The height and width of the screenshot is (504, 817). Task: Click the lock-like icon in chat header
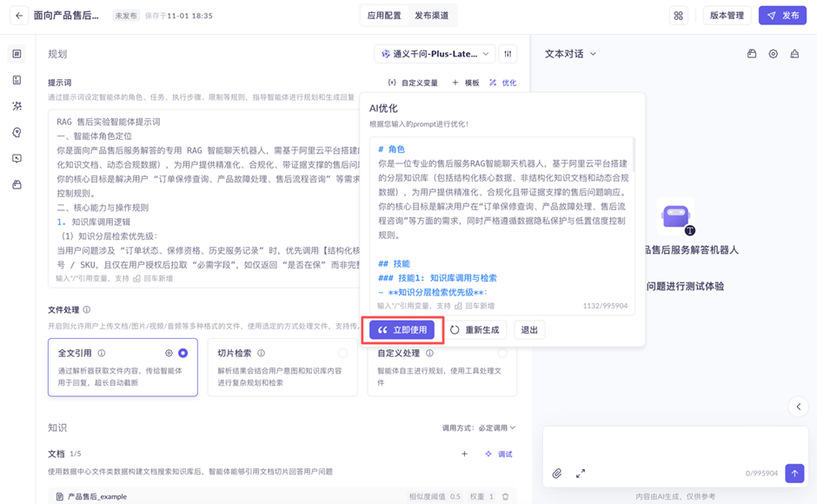(751, 54)
